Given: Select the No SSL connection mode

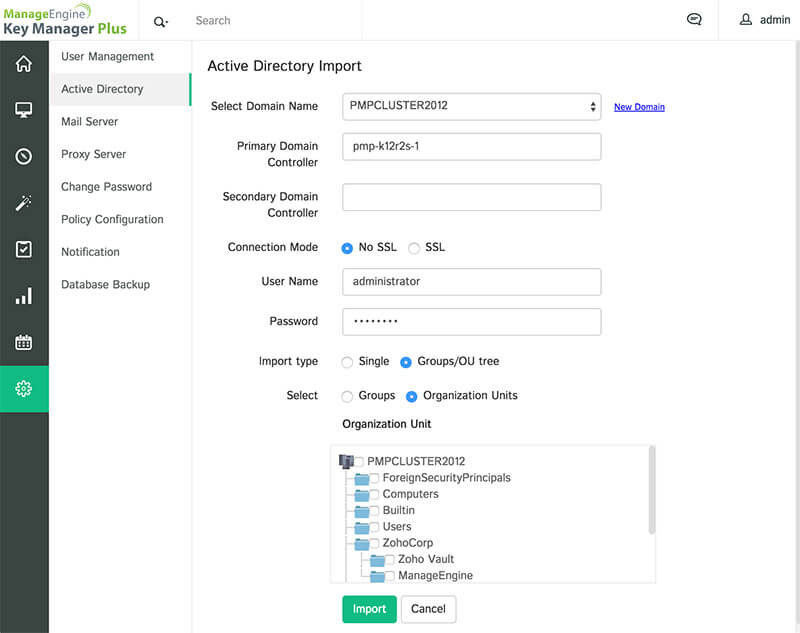Looking at the screenshot, I should (347, 248).
